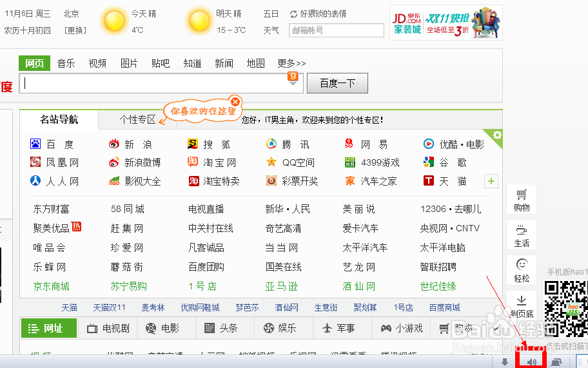Open 凤凰网 icon link
This screenshot has height=368, width=588.
coord(35,162)
